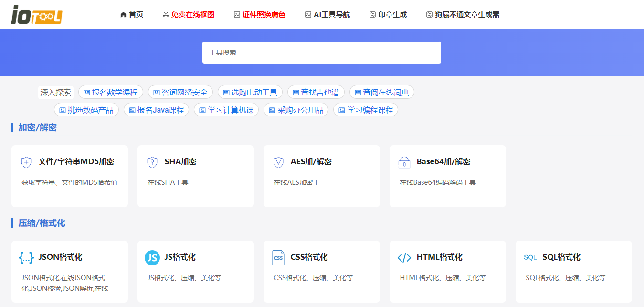Screen dimensions: 644x307
Task: Click the 工具搜索 search box
Action: (x=322, y=53)
